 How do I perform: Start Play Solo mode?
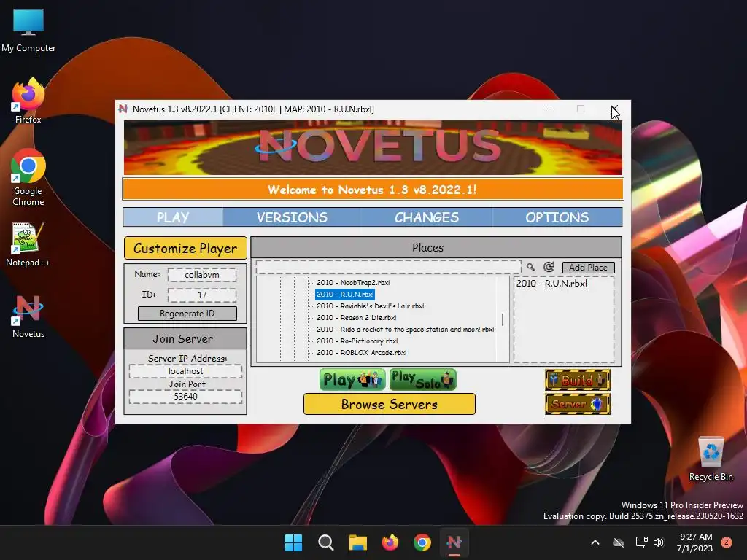pyautogui.click(x=422, y=379)
